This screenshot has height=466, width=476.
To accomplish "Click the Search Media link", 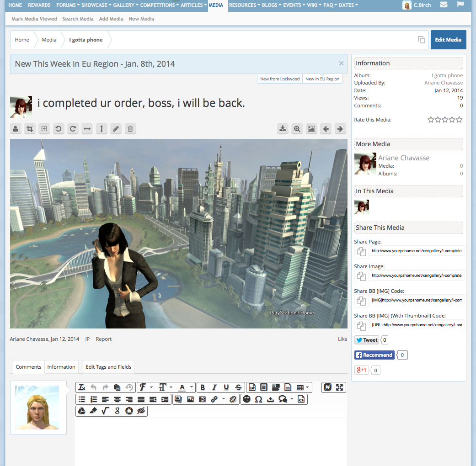I will click(78, 19).
